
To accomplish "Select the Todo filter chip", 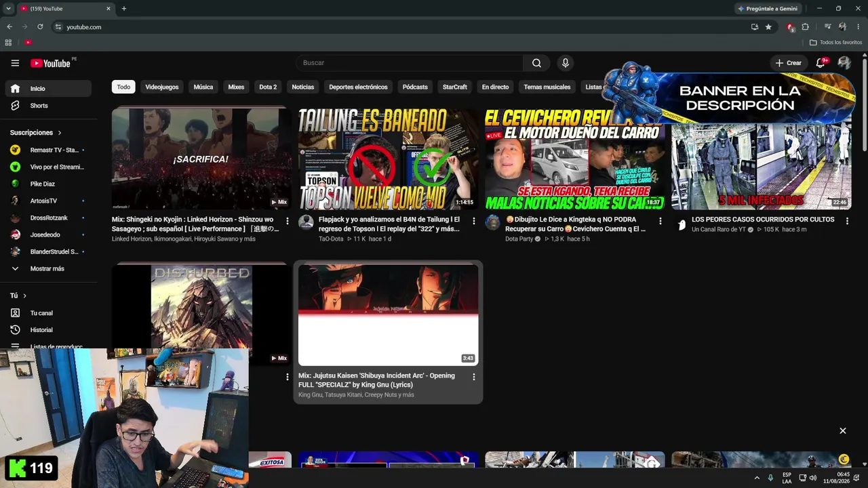I will (123, 87).
